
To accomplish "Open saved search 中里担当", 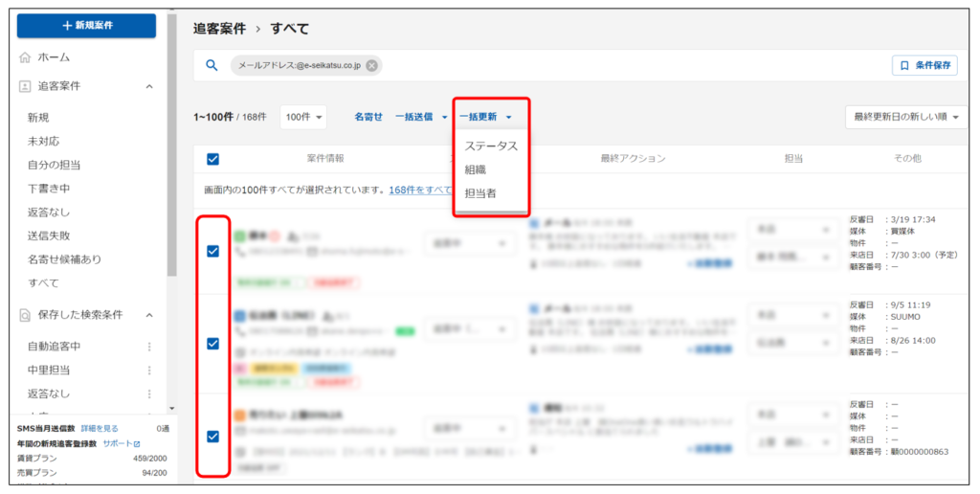I will 49,370.
